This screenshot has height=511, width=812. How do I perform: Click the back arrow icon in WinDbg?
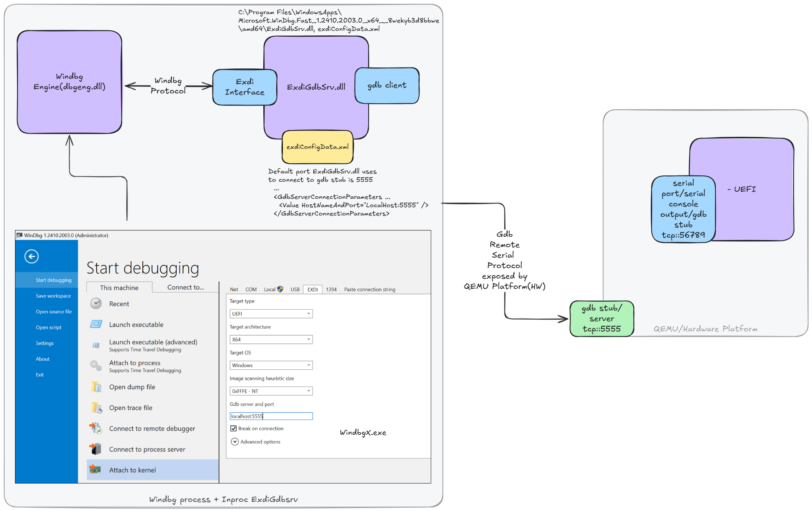pyautogui.click(x=32, y=256)
